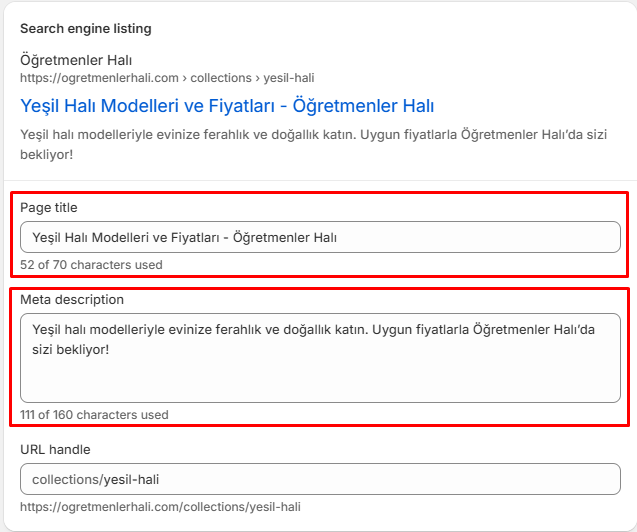Image resolution: width=637 pixels, height=532 pixels.
Task: Click the Meta description label
Action: [70, 299]
